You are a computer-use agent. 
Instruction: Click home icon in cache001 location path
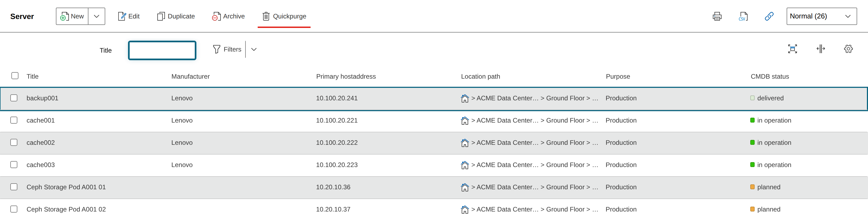click(x=465, y=120)
